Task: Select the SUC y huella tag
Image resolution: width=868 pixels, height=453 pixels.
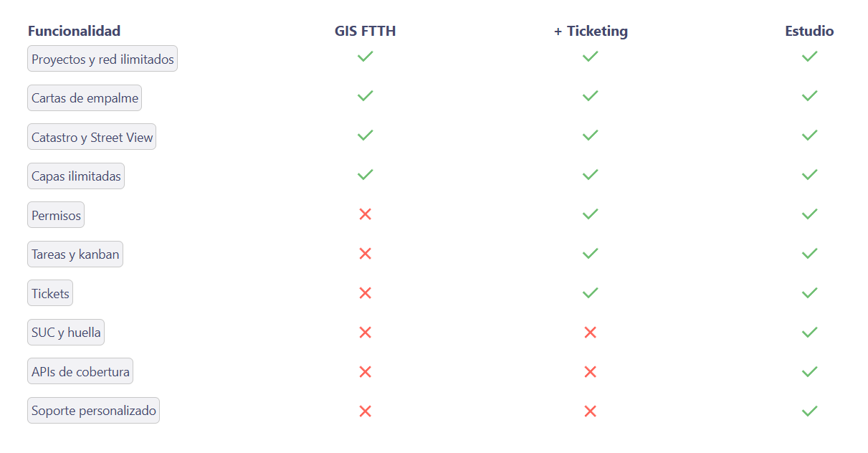Action: click(x=66, y=333)
